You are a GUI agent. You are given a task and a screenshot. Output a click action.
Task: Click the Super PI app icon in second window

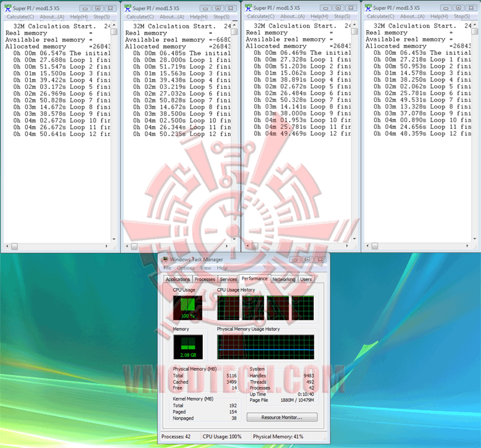pyautogui.click(x=128, y=8)
